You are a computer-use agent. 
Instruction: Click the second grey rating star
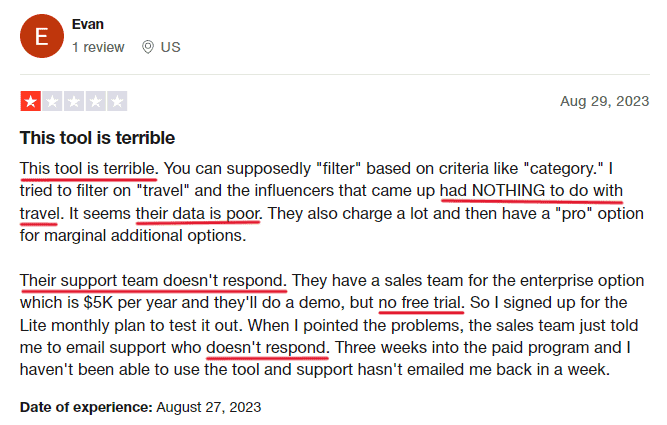click(x=52, y=101)
